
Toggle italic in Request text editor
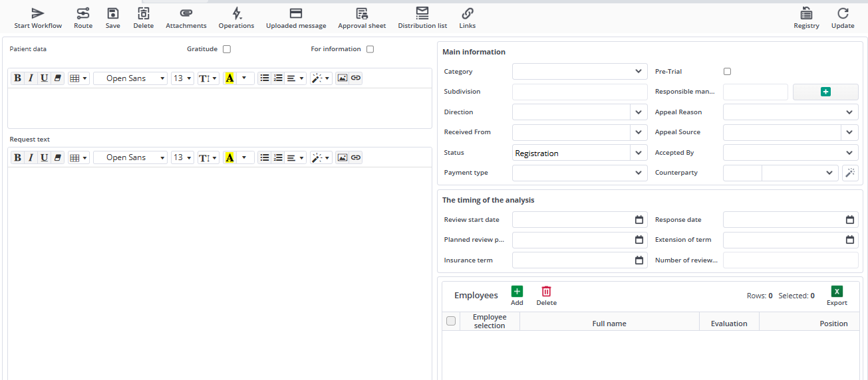coord(31,157)
